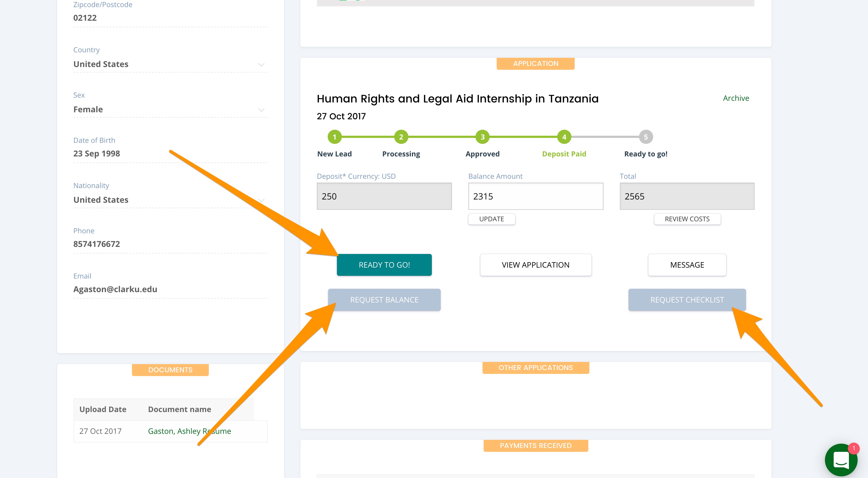Click step 5 Ready to go circle
The width and height of the screenshot is (868, 478).
646,137
